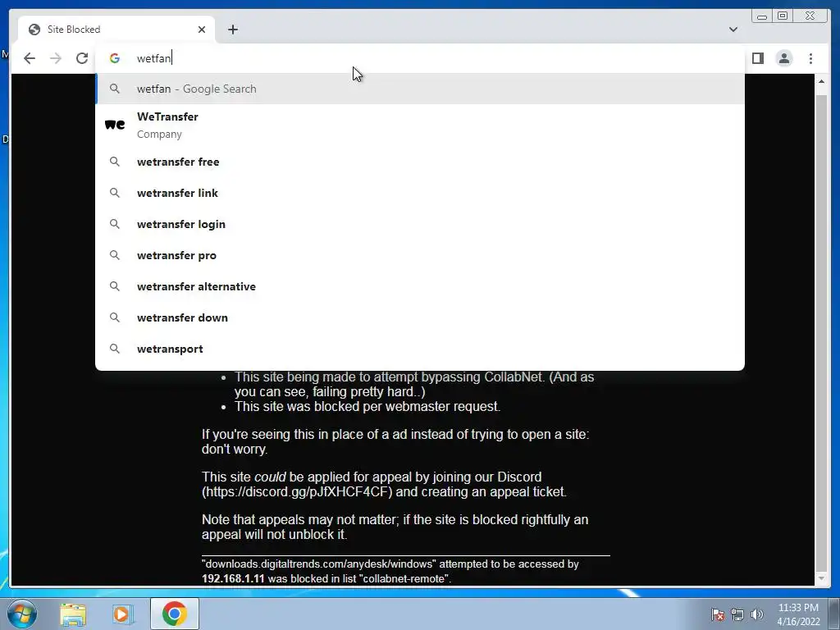Click the page scrollbar up arrow
Image resolution: width=840 pixels, height=630 pixels.
(821, 81)
